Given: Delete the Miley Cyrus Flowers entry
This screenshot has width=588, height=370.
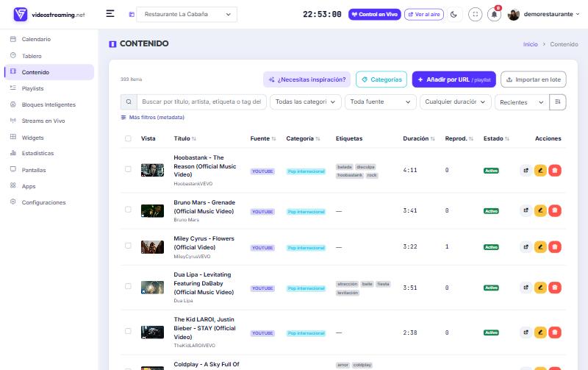Looking at the screenshot, I should click(x=555, y=247).
